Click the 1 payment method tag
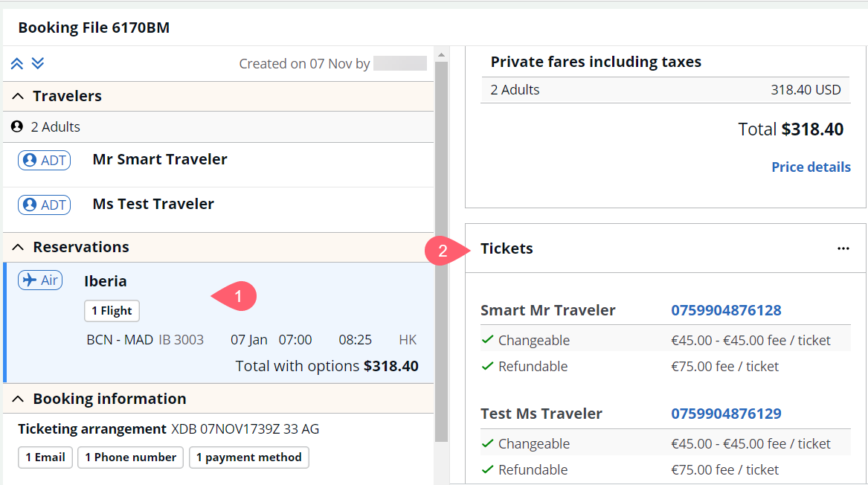The height and width of the screenshot is (485, 868). click(x=248, y=457)
